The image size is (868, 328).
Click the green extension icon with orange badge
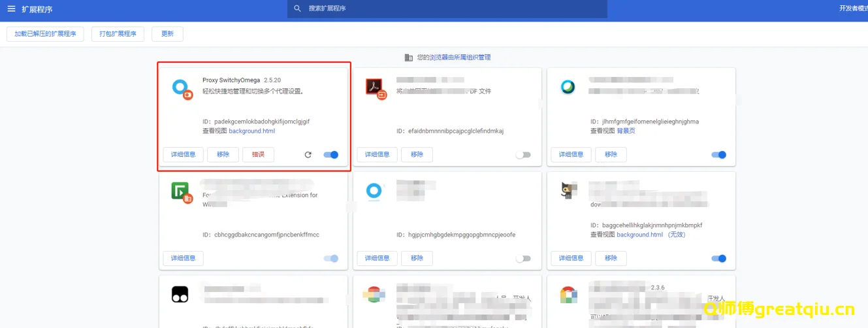click(x=180, y=191)
